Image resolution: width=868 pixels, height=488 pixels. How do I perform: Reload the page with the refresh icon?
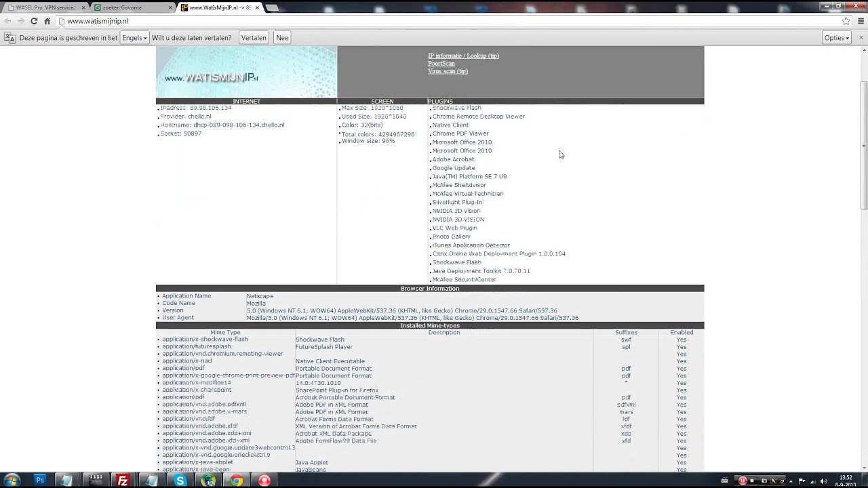[x=34, y=21]
